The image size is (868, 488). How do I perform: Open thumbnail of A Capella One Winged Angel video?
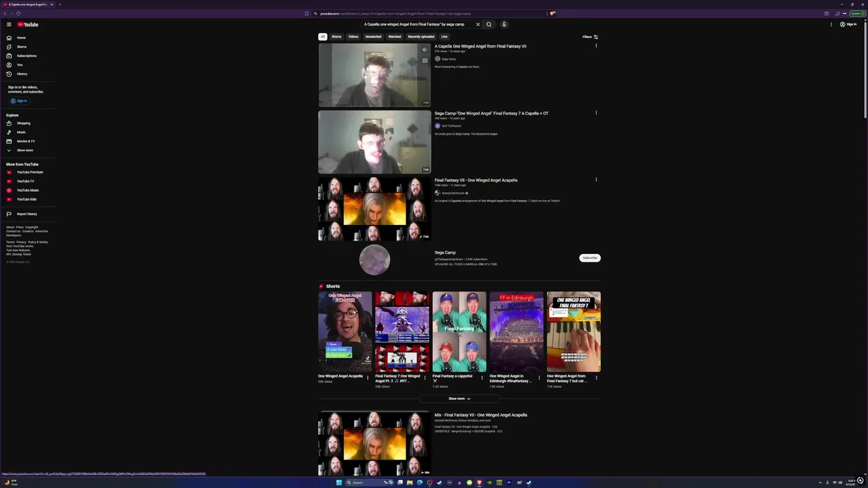point(374,75)
